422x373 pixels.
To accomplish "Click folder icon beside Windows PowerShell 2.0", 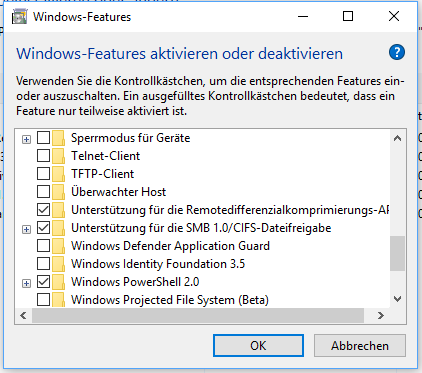I will tap(58, 282).
